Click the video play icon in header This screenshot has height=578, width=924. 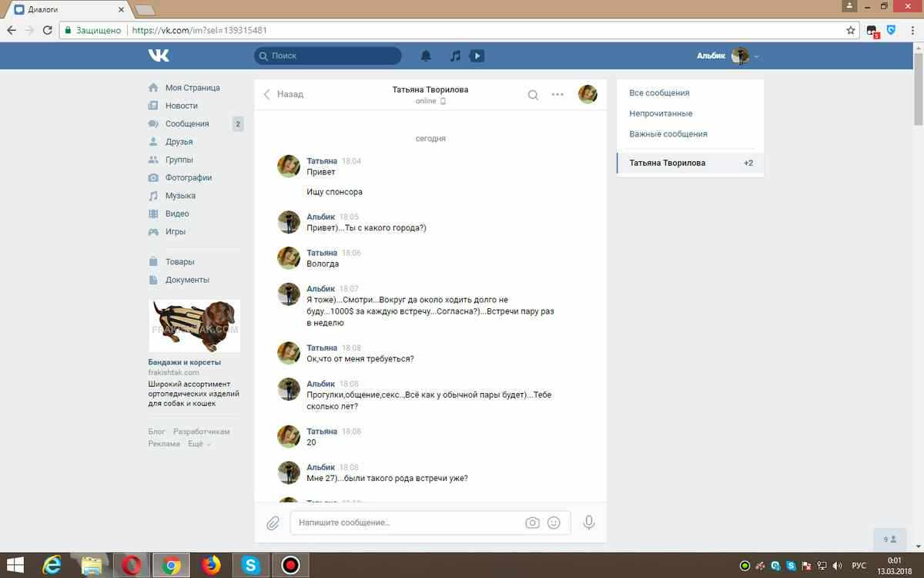477,55
